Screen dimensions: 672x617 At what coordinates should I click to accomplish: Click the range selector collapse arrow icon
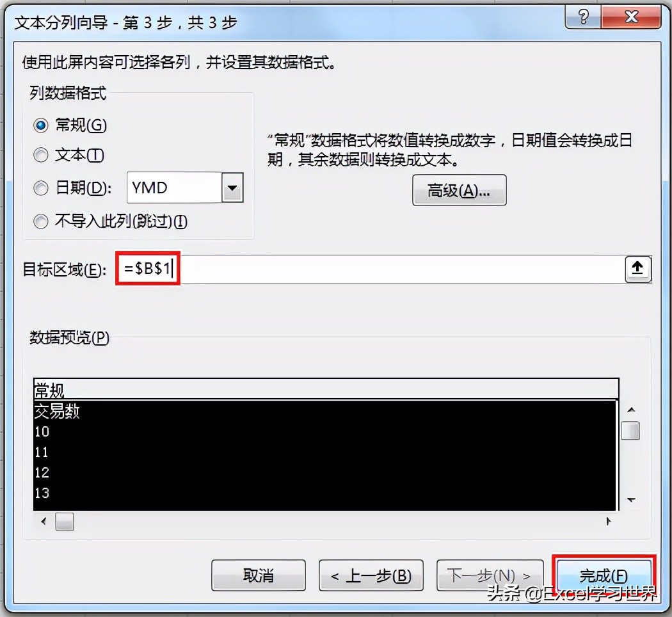(637, 269)
